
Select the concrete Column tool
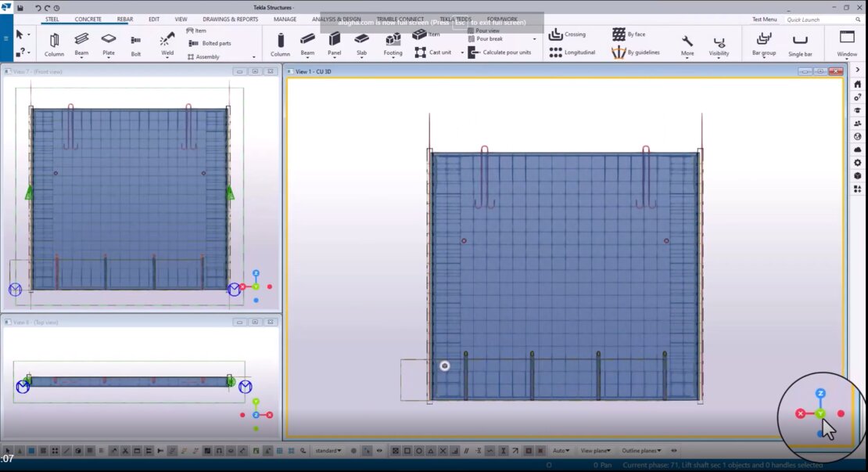280,45
